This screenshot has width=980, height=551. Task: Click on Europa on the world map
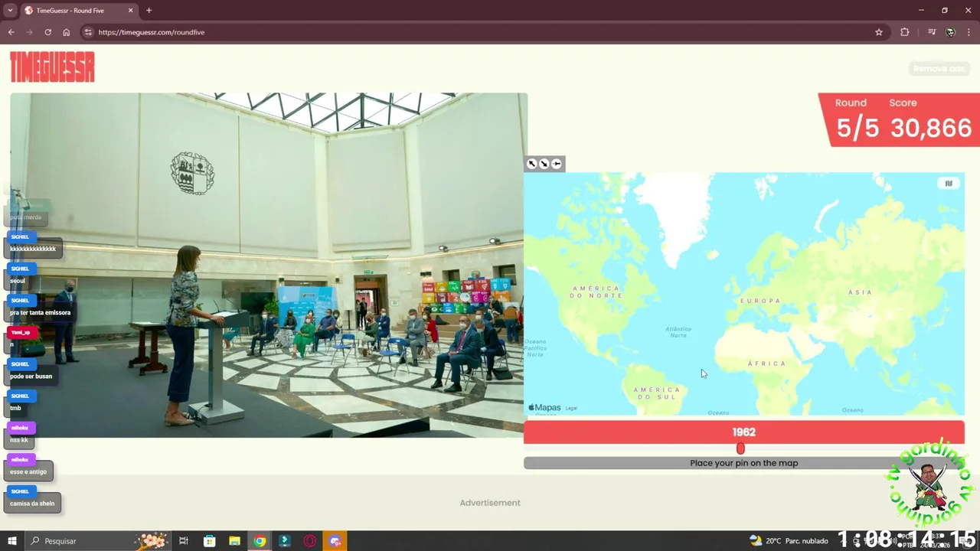point(760,301)
